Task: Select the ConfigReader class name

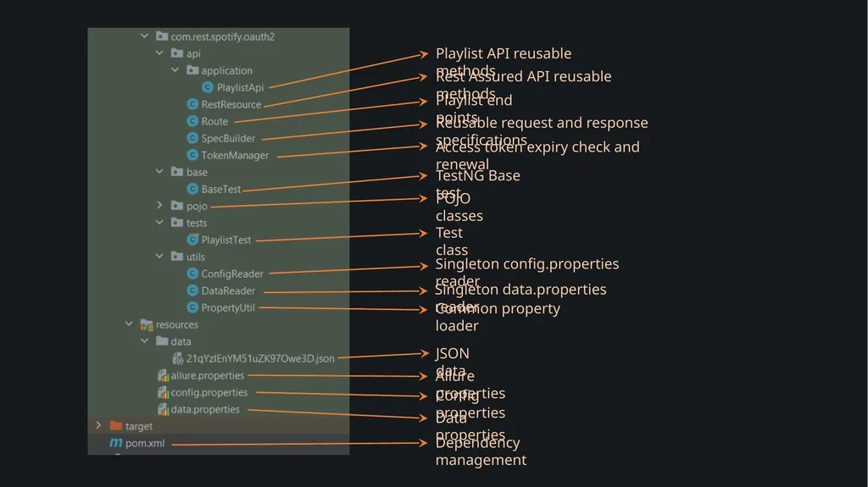Action: [232, 274]
